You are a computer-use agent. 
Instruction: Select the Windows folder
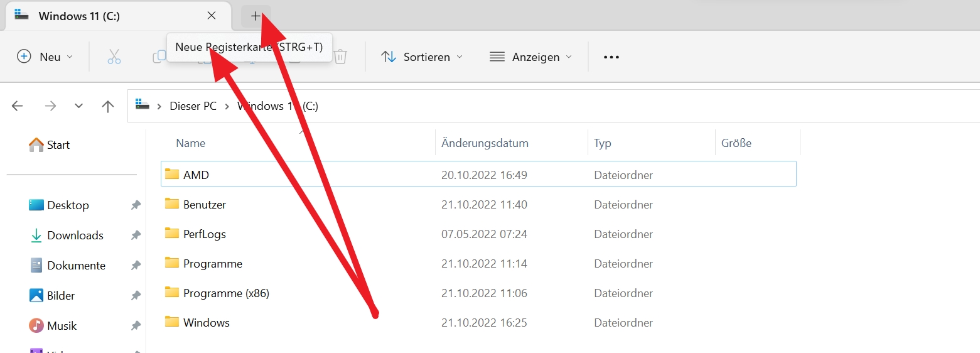(478, 322)
